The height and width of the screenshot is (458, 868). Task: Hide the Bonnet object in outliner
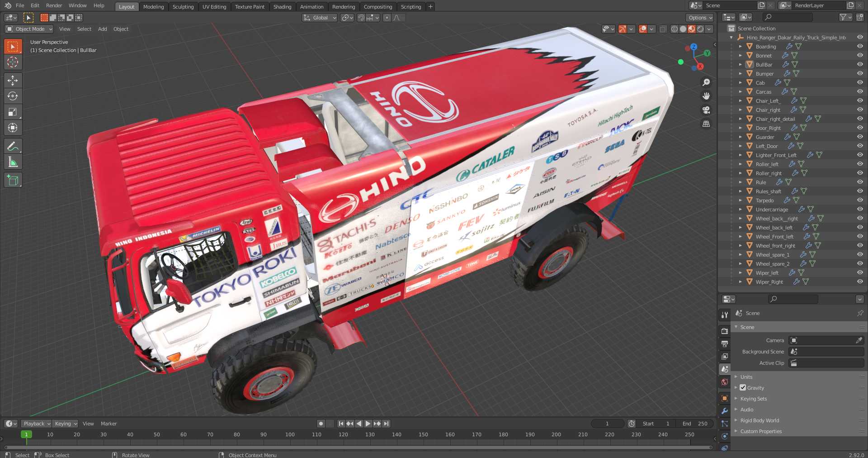click(860, 56)
